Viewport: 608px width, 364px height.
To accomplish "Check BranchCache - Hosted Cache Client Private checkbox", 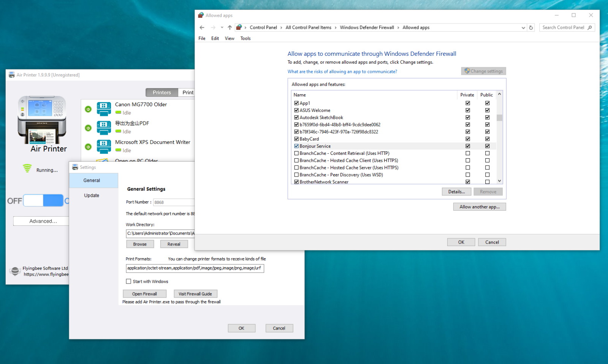I will click(x=468, y=160).
